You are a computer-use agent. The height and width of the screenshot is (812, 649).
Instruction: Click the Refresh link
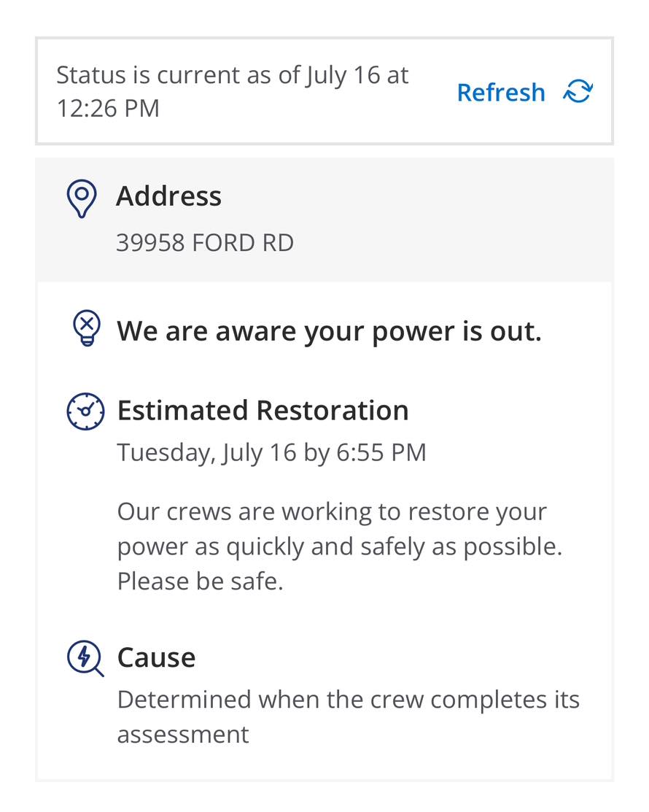(x=501, y=93)
